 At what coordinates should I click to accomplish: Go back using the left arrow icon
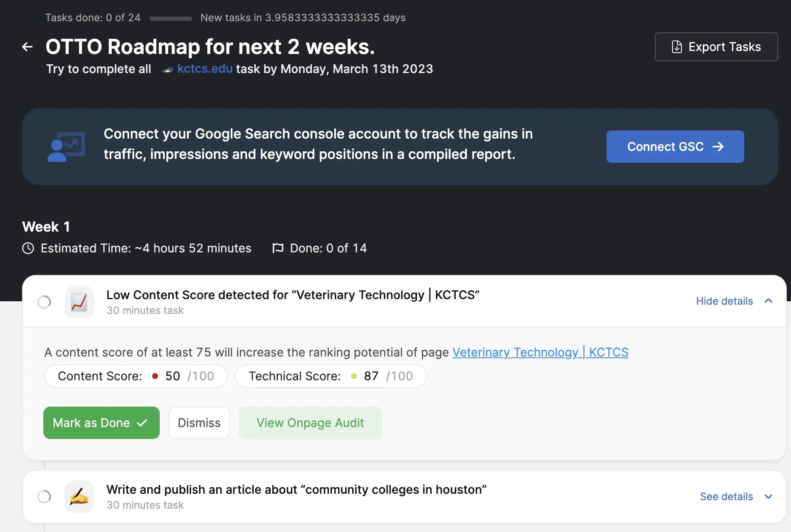point(28,47)
